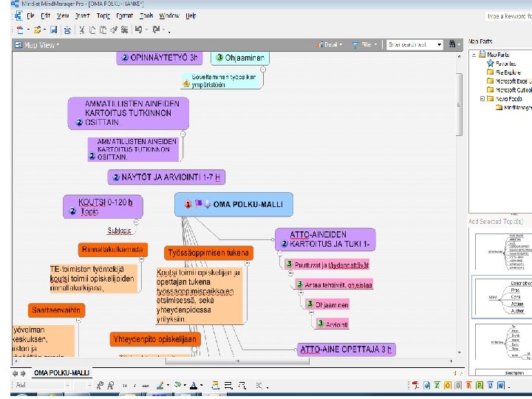Select Favorites in Map Parts tree
The width and height of the screenshot is (532, 399).
(502, 64)
